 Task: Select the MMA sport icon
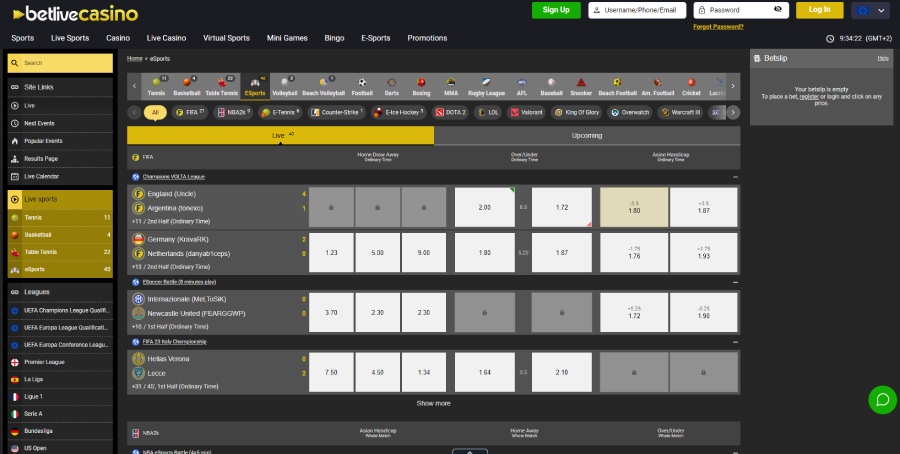tap(451, 86)
